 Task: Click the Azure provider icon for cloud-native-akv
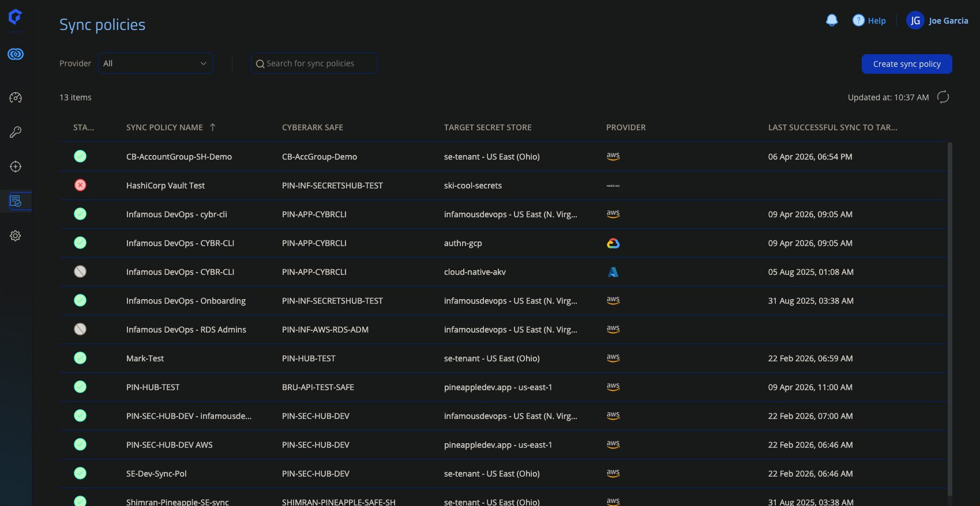click(x=613, y=272)
